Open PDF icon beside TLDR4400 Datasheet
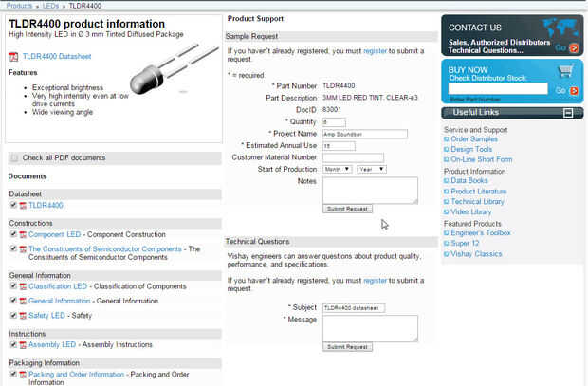This screenshot has width=588, height=386. coord(13,57)
